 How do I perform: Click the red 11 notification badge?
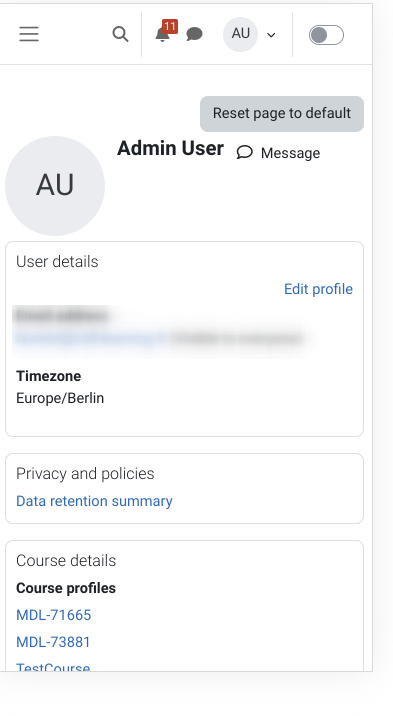[x=170, y=26]
